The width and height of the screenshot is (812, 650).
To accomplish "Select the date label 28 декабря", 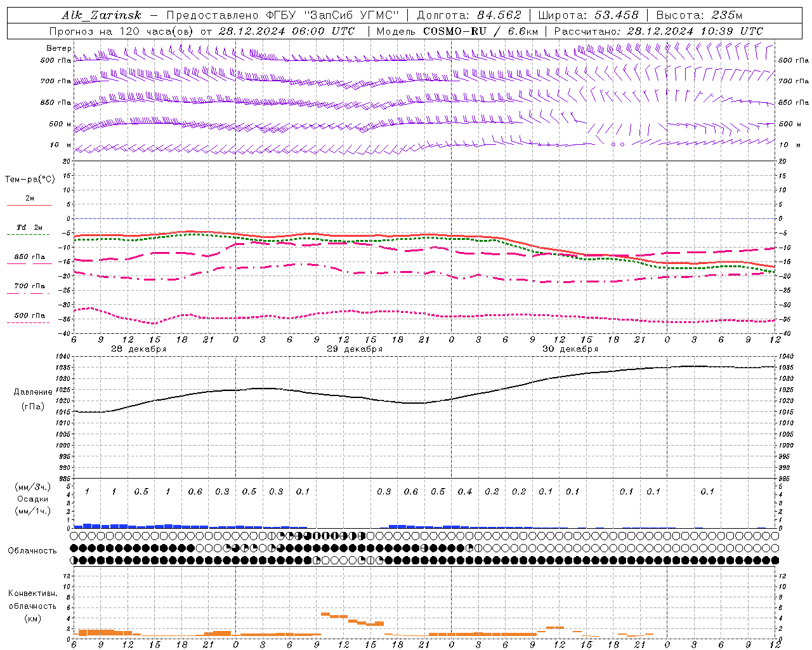I will [138, 349].
